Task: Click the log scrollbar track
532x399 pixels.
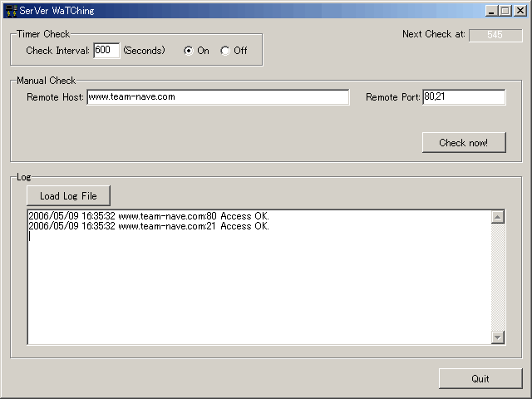Action: [498, 277]
